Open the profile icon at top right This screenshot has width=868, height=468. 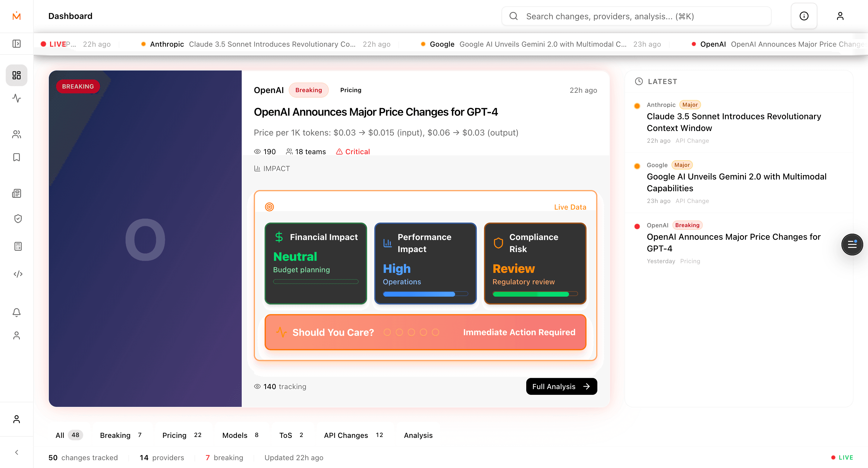click(840, 16)
